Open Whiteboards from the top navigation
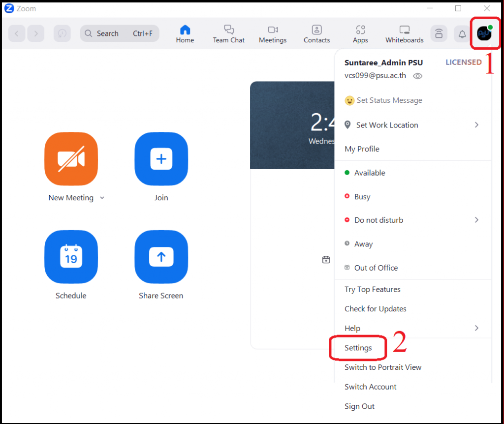Screen dimensions: 504x424 [404, 33]
